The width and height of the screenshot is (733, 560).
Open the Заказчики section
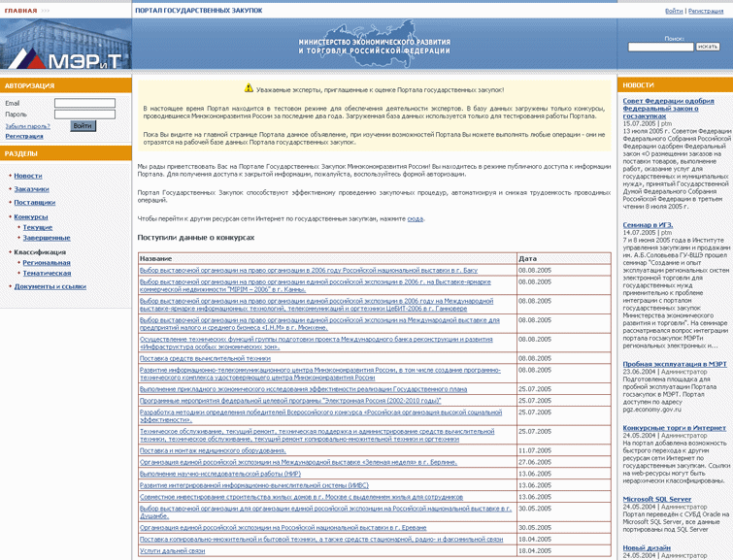31,188
